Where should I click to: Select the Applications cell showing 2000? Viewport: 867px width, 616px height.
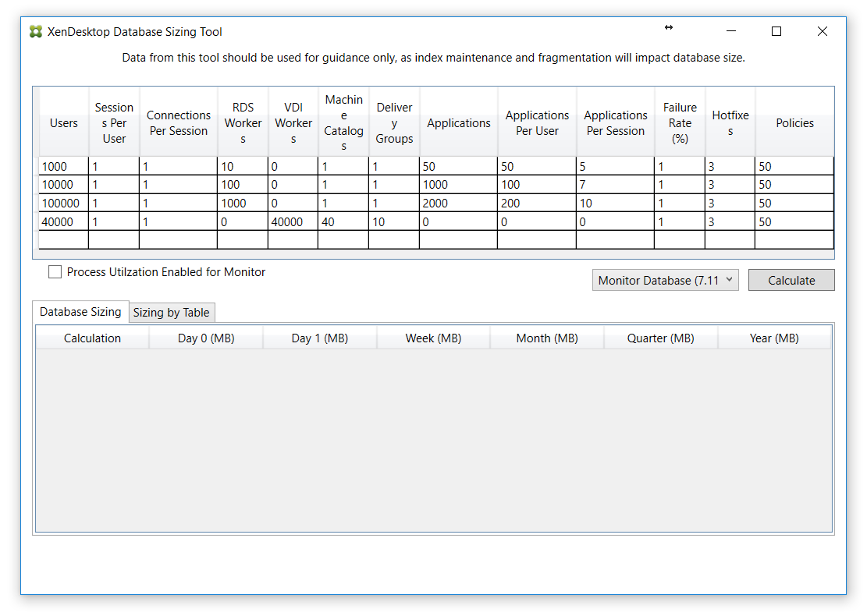click(458, 203)
